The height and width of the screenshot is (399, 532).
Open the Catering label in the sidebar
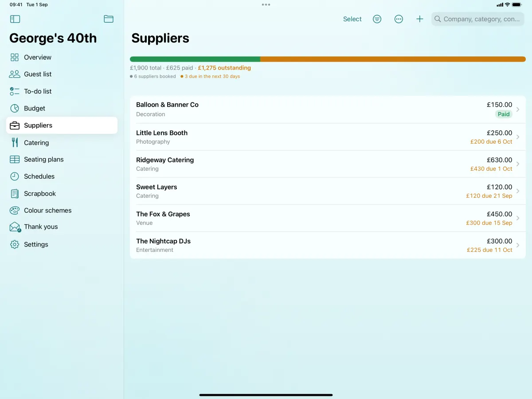[x=36, y=143]
